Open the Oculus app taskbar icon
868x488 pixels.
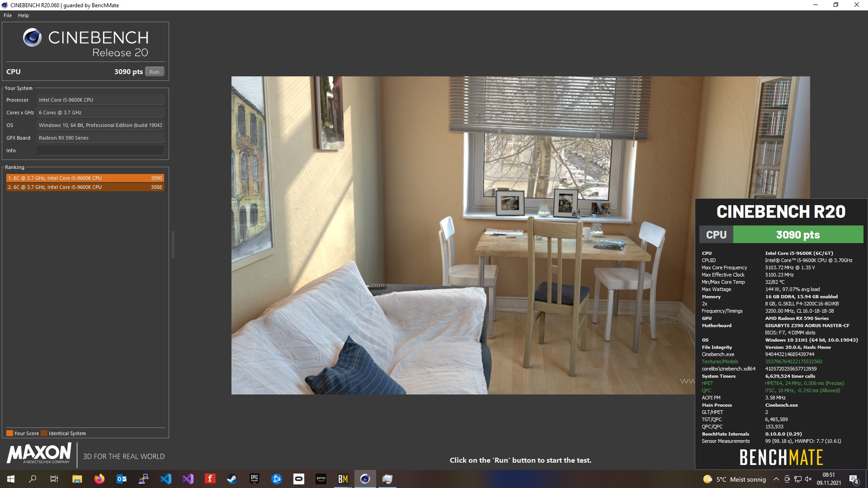click(x=299, y=479)
